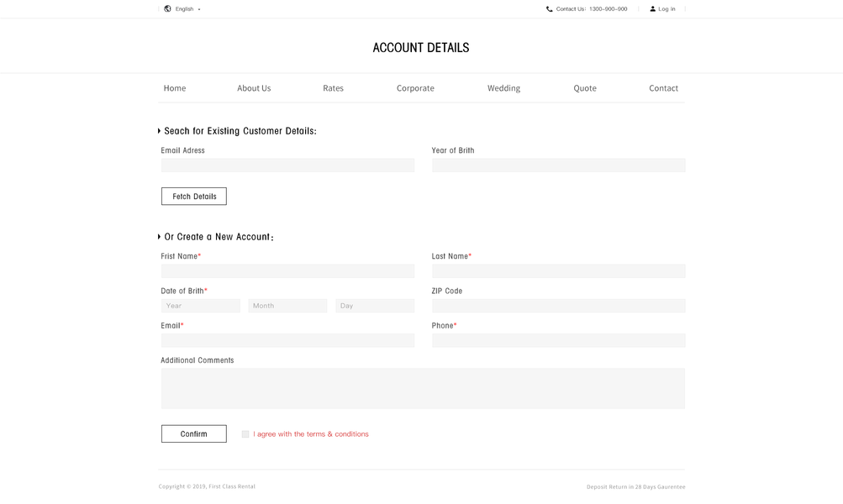Collapse the Search for Existing Customer section
Viewport: 843px width, 504px height.
coord(159,131)
